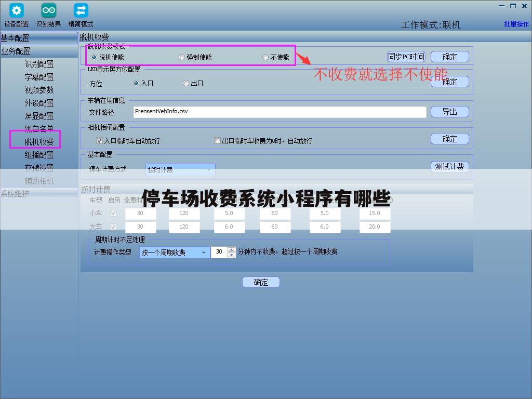This screenshot has width=532, height=399.
Task: Choose 入口 for LED screen position
Action: coord(136,83)
